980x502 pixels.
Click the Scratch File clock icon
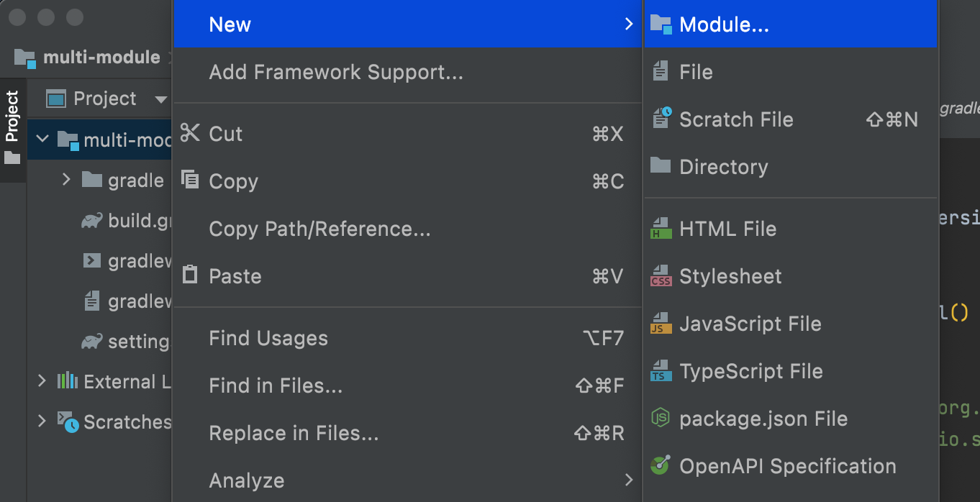661,119
